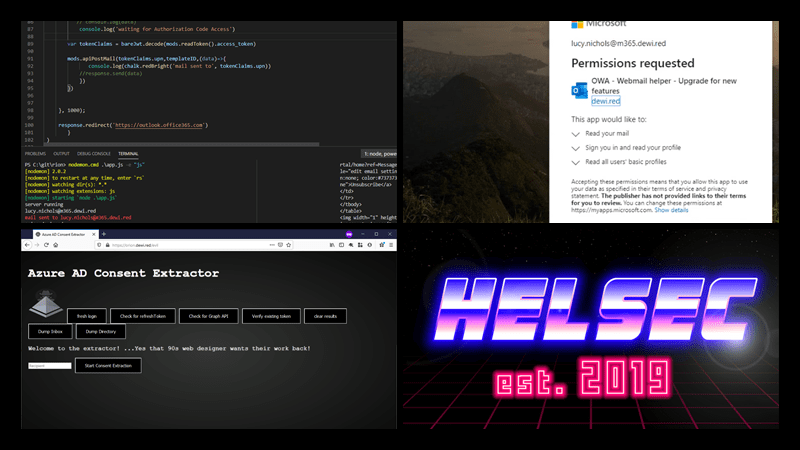Expand the 'Read your mail' permission
Image resolution: width=800 pixels, height=450 pixels.
(575, 133)
